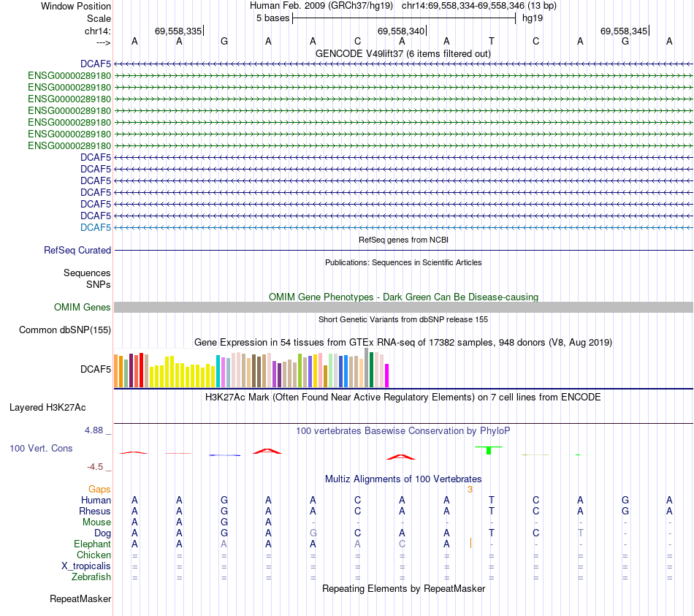
Task: Select the Zebrafish alignment row label
Action: 91,577
